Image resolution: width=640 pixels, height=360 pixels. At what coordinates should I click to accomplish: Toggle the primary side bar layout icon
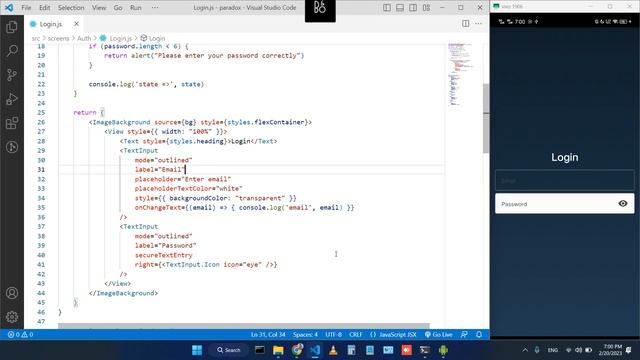[x=387, y=7]
